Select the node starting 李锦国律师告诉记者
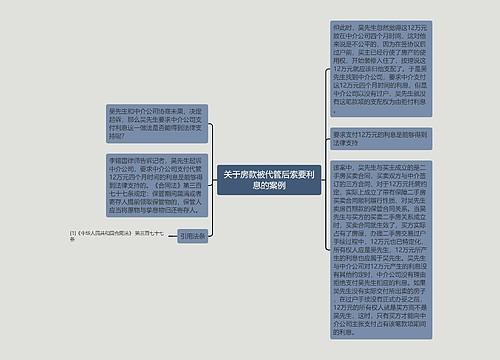 [157, 185]
